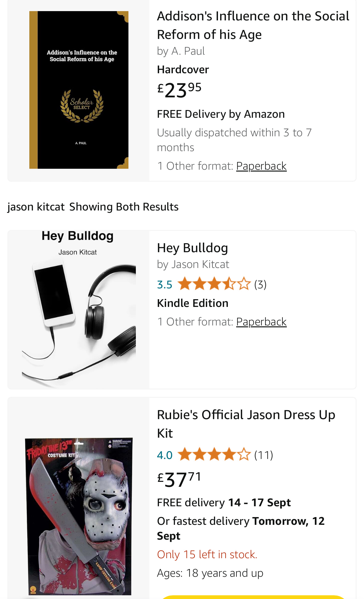Open the 3 reviews count for Hey Bulldog
364x599 pixels.
coord(260,284)
